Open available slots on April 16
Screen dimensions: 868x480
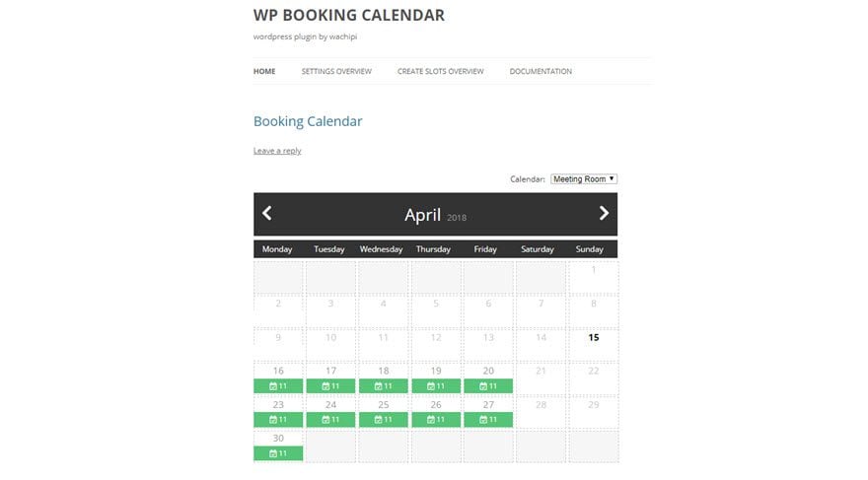click(278, 386)
